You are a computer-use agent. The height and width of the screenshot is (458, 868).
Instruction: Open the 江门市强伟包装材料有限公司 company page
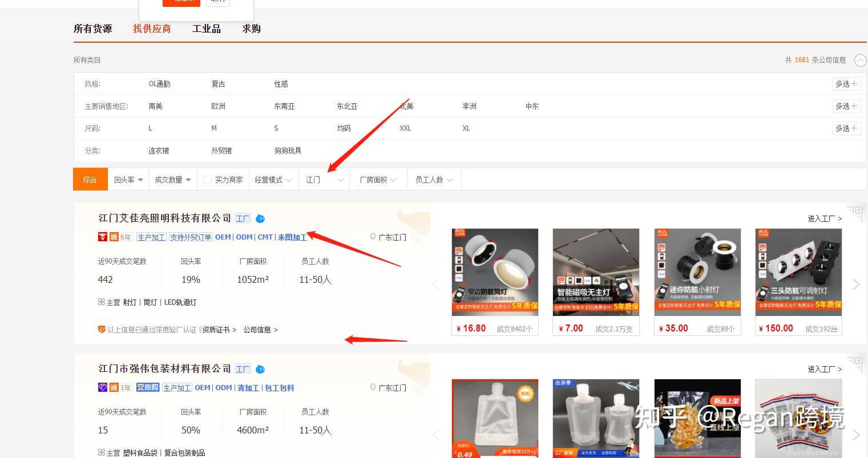tap(164, 368)
